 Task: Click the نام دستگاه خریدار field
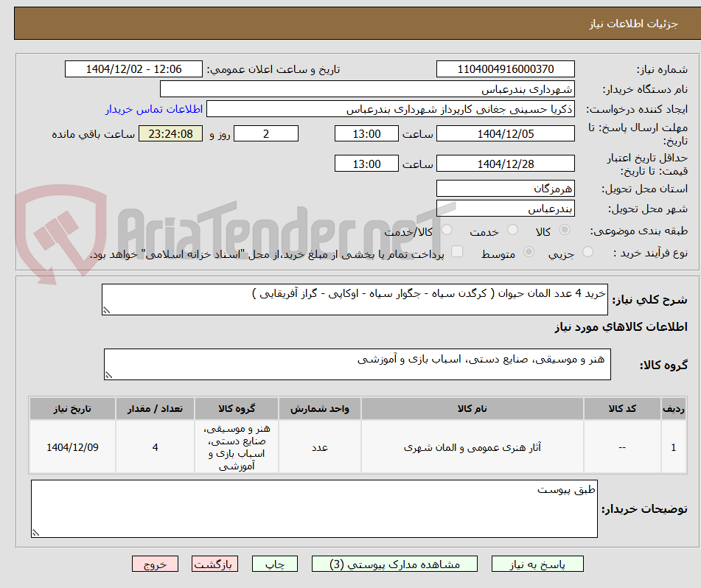click(x=367, y=89)
